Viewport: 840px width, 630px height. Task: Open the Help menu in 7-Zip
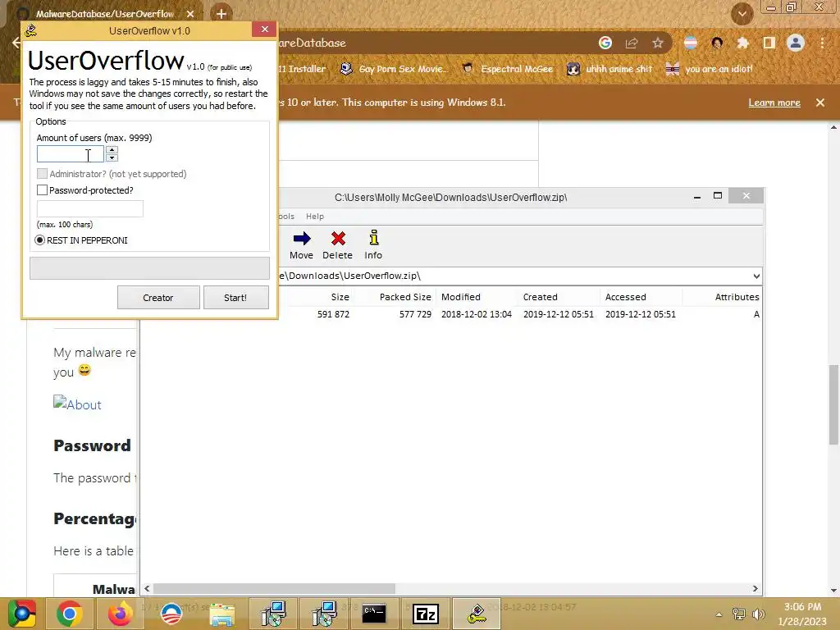click(315, 217)
